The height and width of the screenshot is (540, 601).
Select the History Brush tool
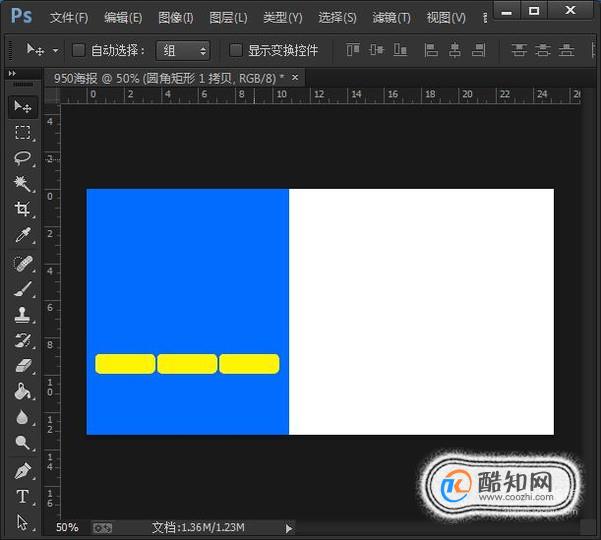[23, 340]
